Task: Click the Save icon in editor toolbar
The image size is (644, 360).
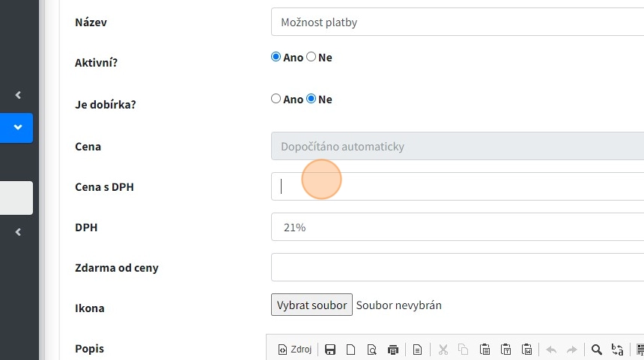Action: tap(330, 350)
